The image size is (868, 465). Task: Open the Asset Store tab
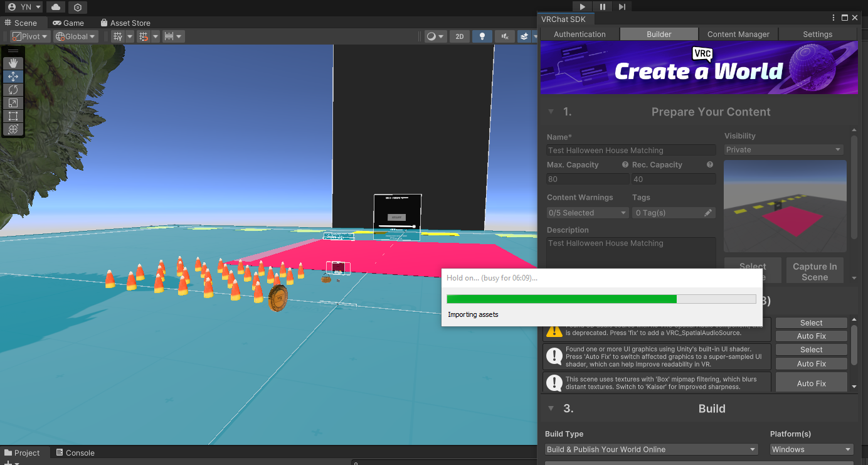point(125,23)
